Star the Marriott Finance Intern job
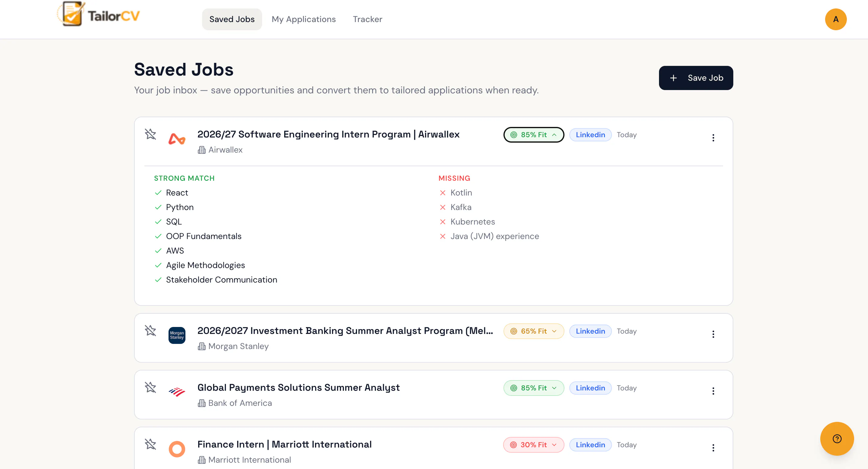Viewport: 868px width, 469px height. point(150,445)
